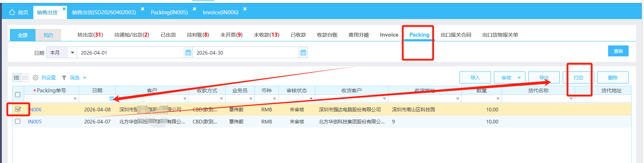Open column settings gear icon
This screenshot has width=644, height=163.
(36, 78)
